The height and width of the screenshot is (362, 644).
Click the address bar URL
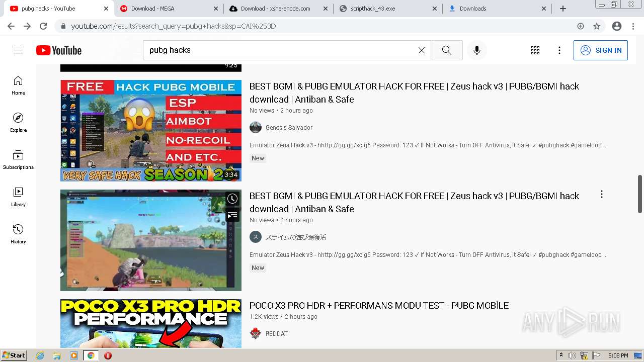174,26
